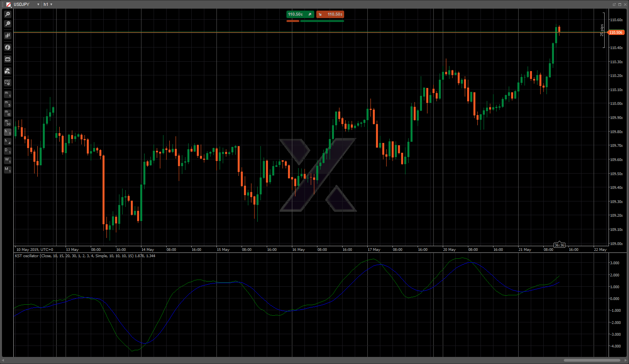Screen dimensions: 629x364
Task: Select the W1 weekly timeframe
Action: point(7,160)
